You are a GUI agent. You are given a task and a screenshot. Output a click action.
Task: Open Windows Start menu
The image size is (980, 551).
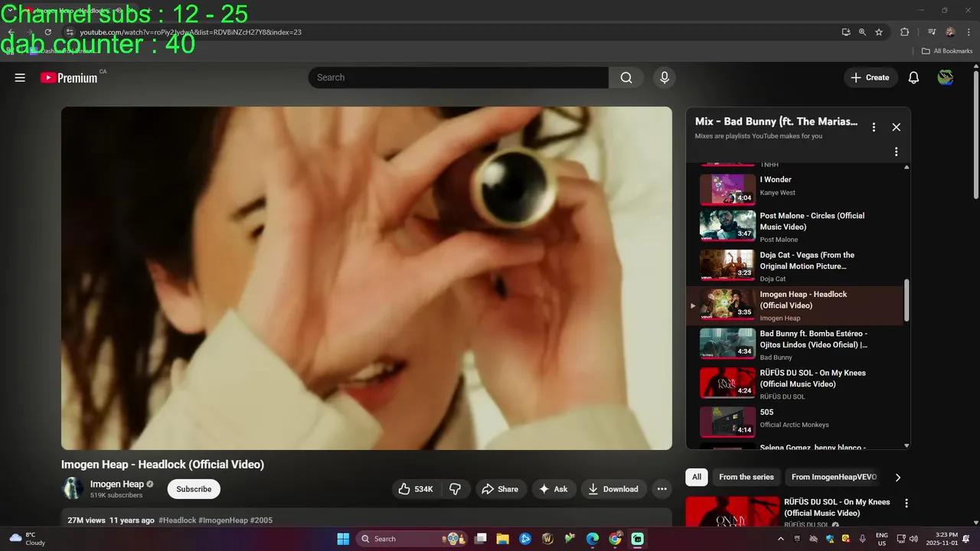(x=343, y=539)
